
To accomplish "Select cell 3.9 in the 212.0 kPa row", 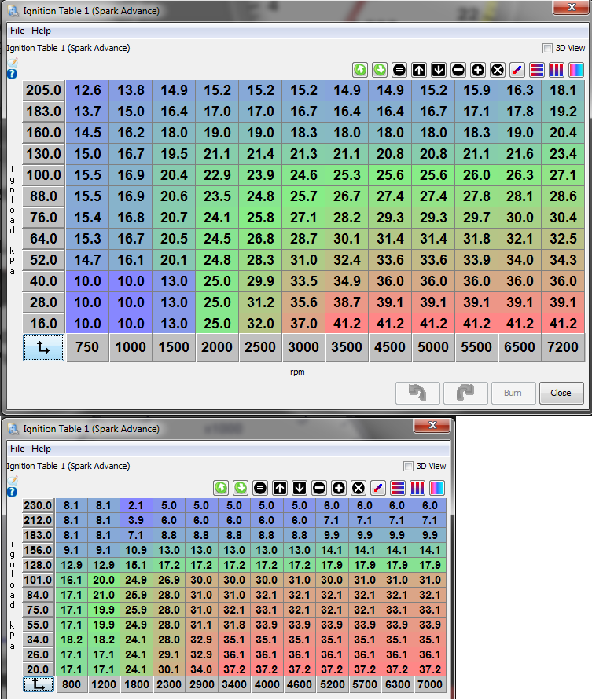I will coord(136,520).
